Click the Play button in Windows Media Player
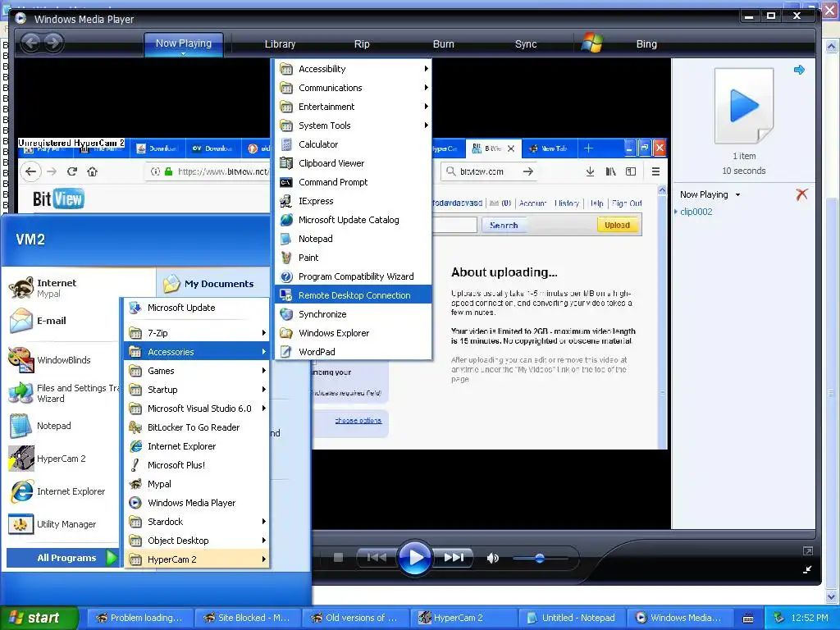 pyautogui.click(x=414, y=558)
